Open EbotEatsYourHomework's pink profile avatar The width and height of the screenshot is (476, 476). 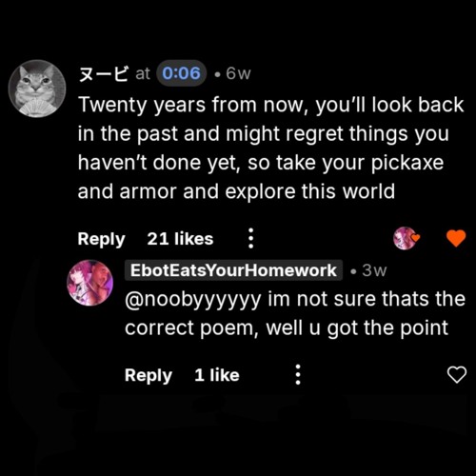pyautogui.click(x=90, y=283)
